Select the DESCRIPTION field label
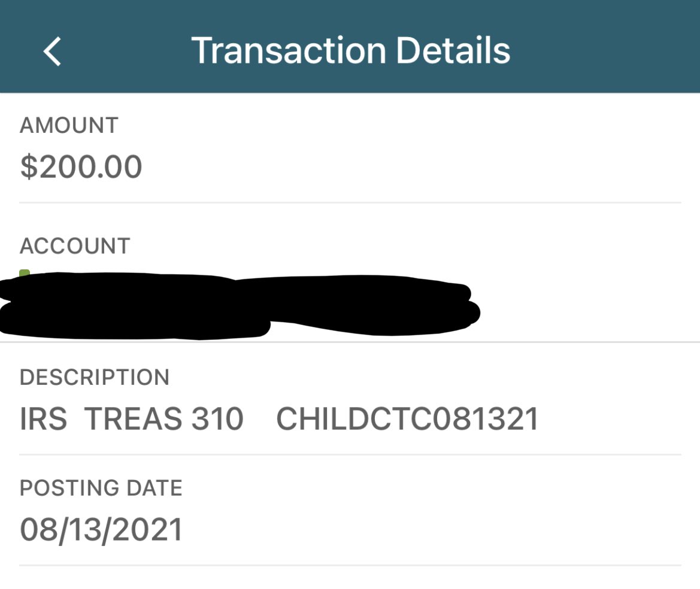This screenshot has height=589, width=700. pyautogui.click(x=95, y=378)
